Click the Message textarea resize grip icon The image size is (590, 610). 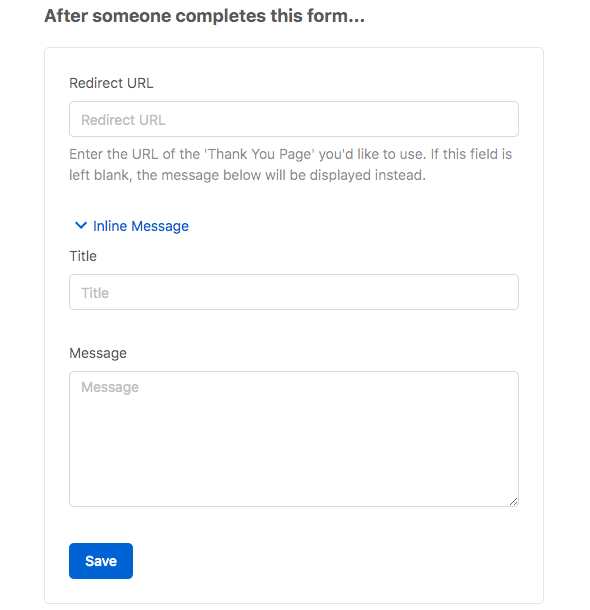[513, 501]
